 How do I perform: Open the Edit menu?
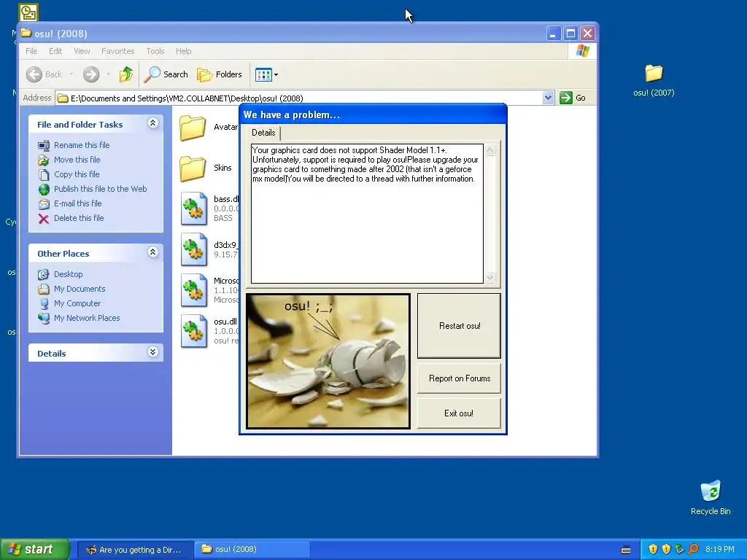[x=55, y=51]
